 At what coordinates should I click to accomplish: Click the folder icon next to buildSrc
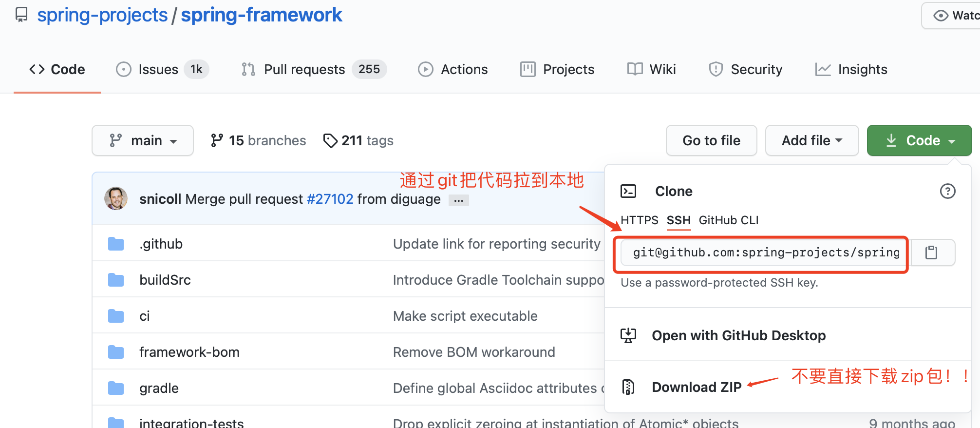coord(116,280)
